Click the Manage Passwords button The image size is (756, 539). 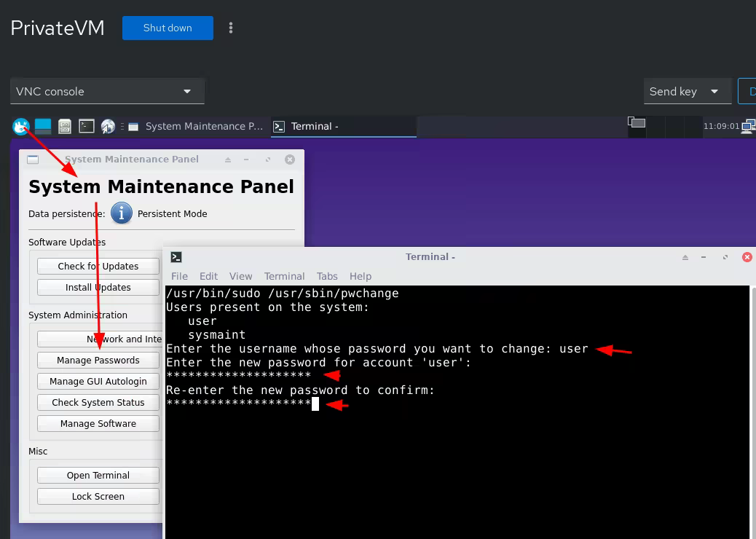(98, 360)
